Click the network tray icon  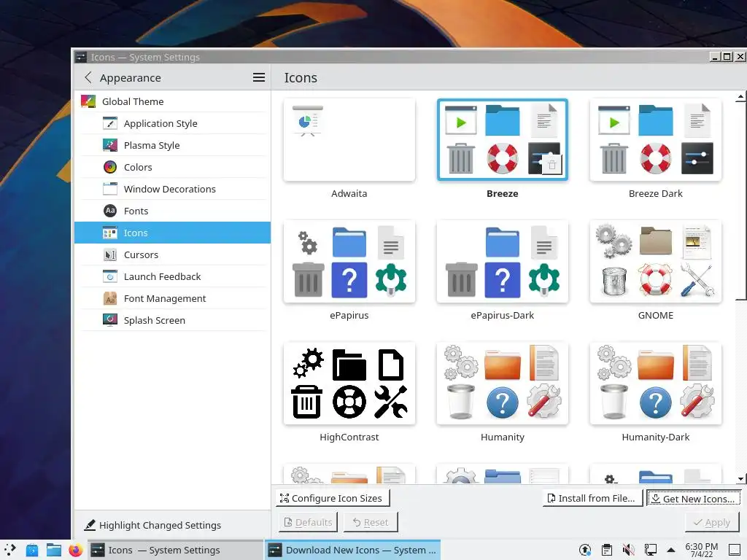(x=650, y=550)
